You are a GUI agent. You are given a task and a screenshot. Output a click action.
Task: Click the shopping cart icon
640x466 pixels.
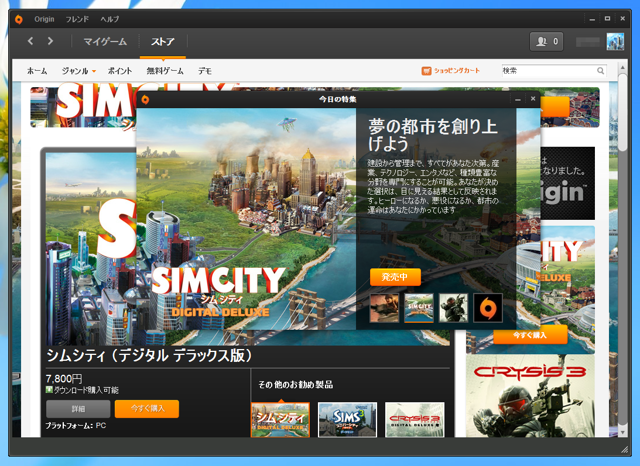426,71
